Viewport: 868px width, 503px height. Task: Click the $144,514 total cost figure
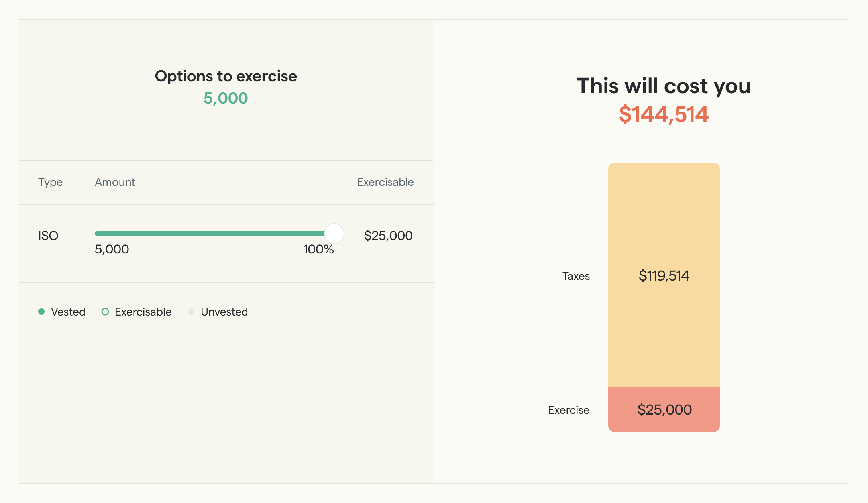coord(664,116)
